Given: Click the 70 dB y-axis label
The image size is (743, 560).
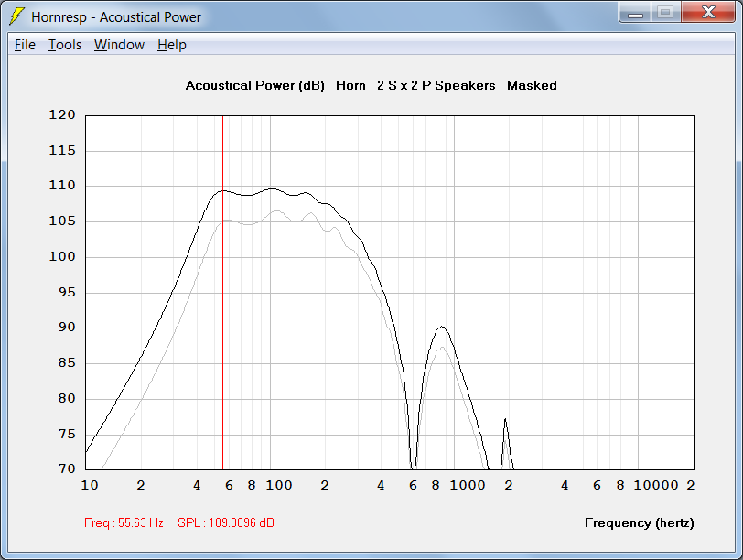Looking at the screenshot, I should pos(67,468).
